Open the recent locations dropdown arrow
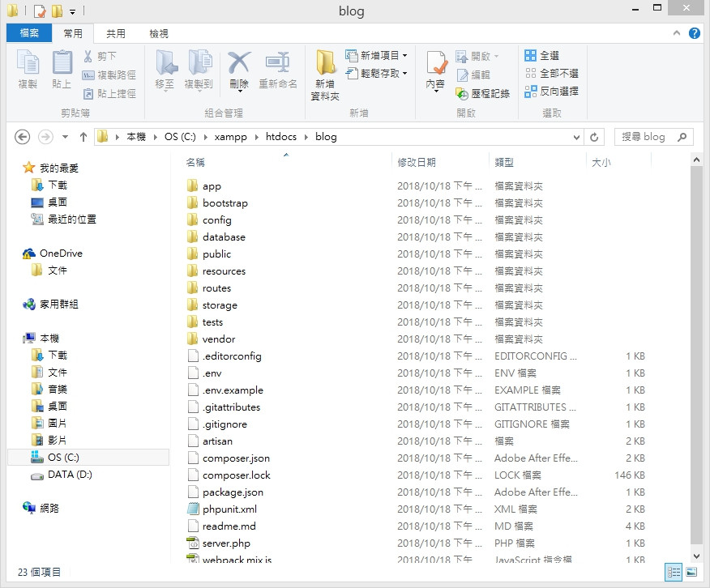 click(65, 137)
